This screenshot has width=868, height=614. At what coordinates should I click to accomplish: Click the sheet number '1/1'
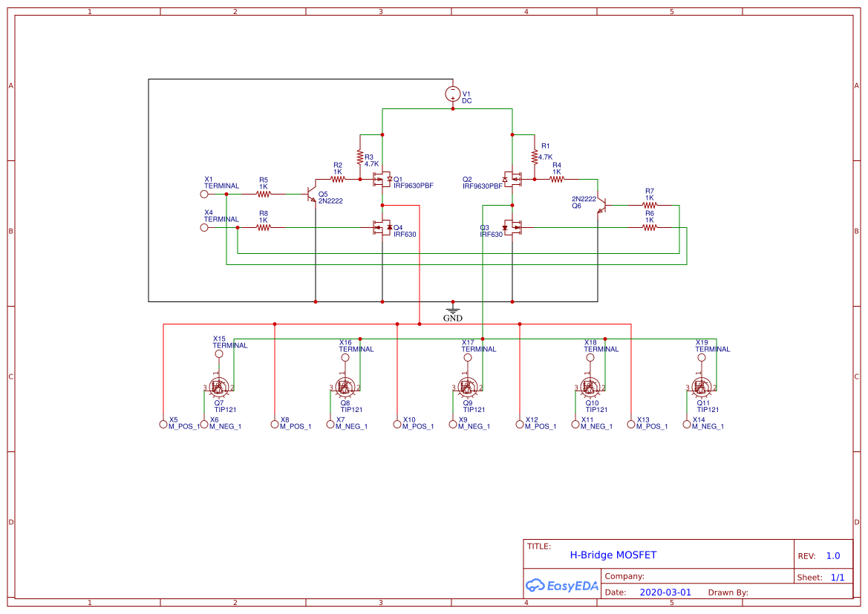click(838, 578)
